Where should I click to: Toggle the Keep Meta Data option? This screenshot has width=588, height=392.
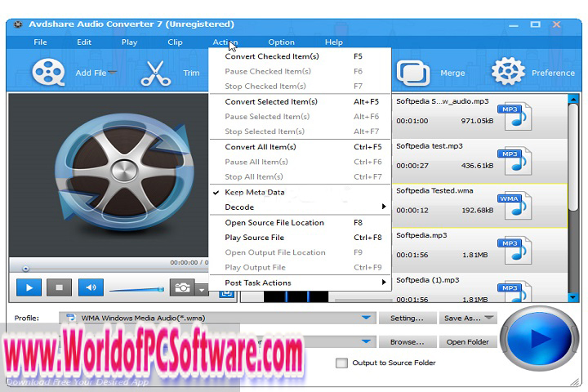click(300, 192)
